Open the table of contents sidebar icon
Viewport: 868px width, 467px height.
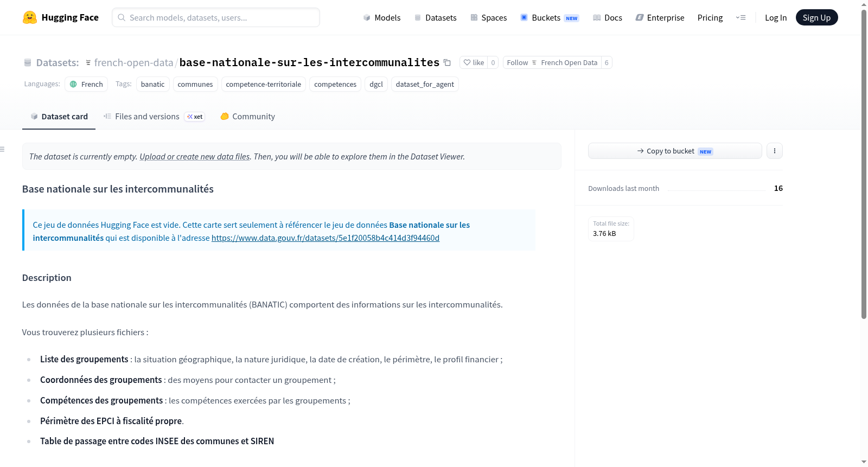[x=3, y=149]
